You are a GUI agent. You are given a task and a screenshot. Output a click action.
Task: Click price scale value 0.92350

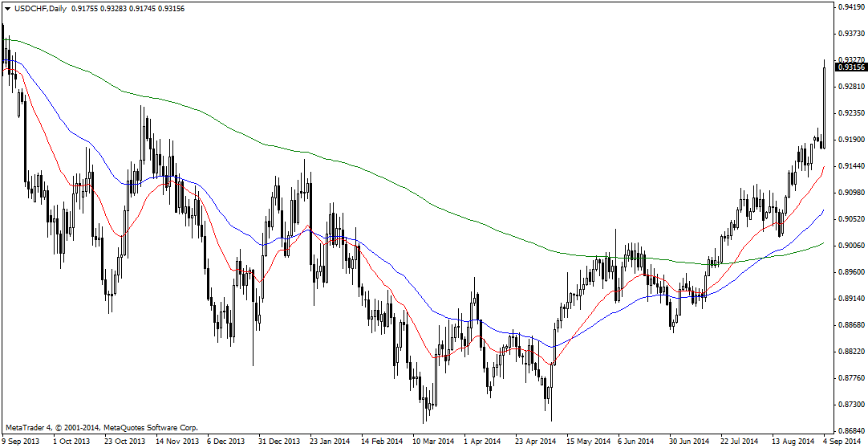852,113
